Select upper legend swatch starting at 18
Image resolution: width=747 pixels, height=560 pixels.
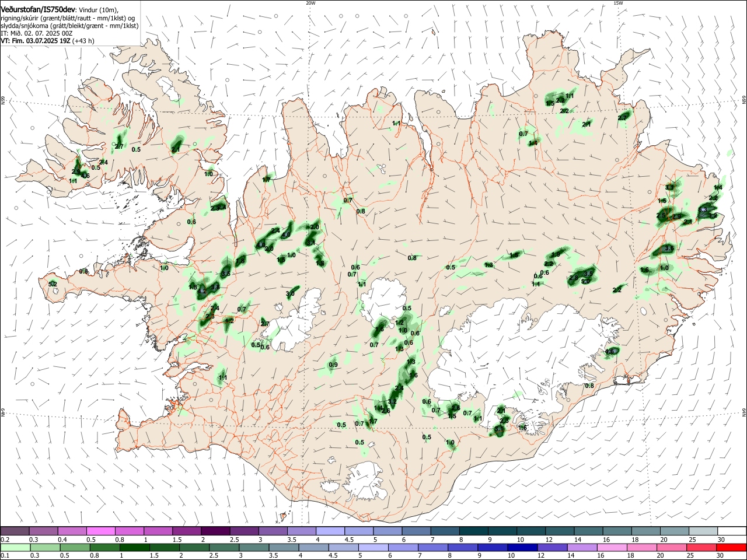coord(645,531)
